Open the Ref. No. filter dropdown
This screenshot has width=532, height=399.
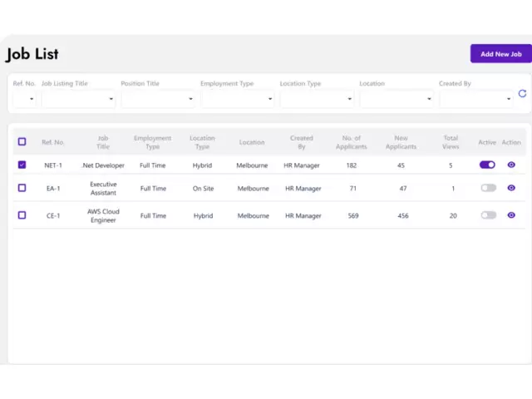pos(24,99)
